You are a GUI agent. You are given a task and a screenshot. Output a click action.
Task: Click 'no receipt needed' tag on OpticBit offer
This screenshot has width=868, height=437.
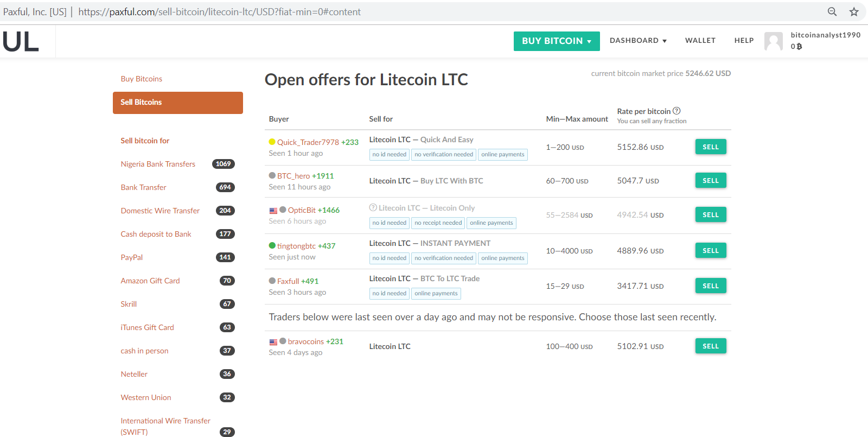point(438,223)
